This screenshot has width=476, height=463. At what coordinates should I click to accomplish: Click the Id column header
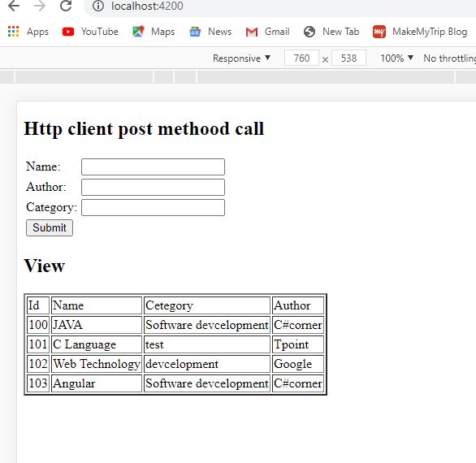click(x=38, y=305)
